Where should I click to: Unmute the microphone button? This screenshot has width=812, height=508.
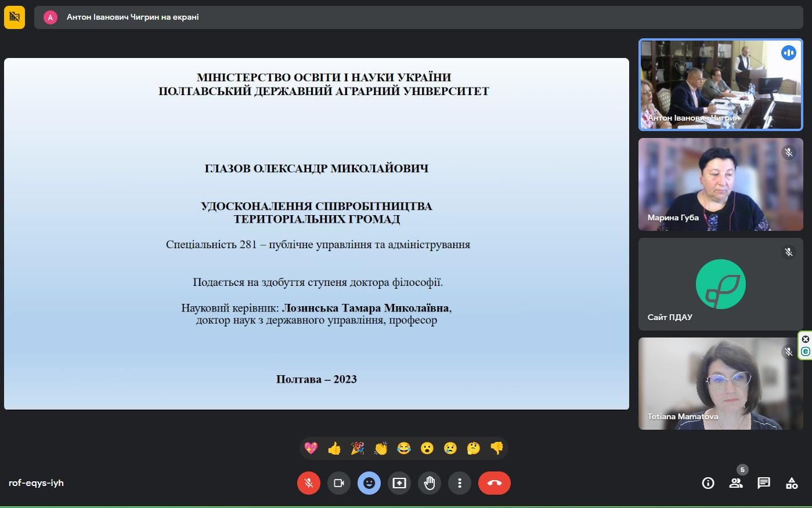(x=309, y=483)
